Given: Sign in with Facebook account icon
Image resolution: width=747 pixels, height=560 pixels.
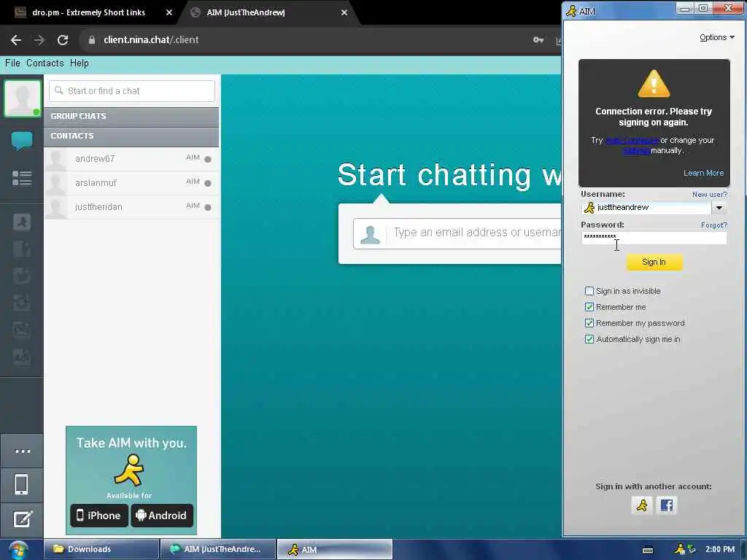Looking at the screenshot, I should [x=667, y=505].
